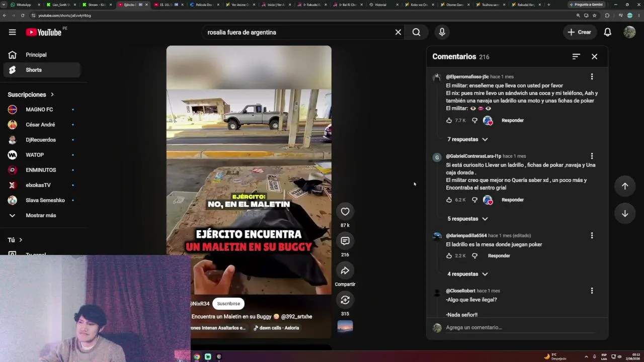Viewport: 644px width, 362px height.
Task: Like the @GabrielContrerasLara-l1p comment
Action: (x=449, y=200)
